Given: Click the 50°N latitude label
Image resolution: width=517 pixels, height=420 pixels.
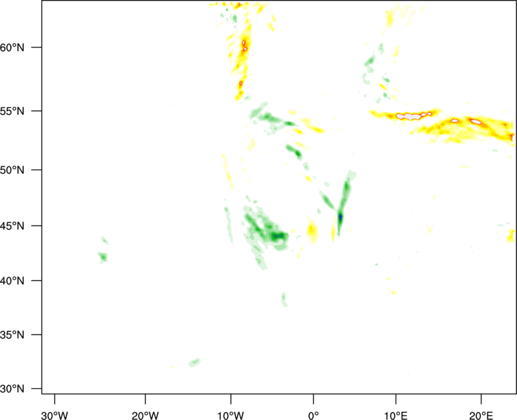Looking at the screenshot, I should tap(12, 170).
